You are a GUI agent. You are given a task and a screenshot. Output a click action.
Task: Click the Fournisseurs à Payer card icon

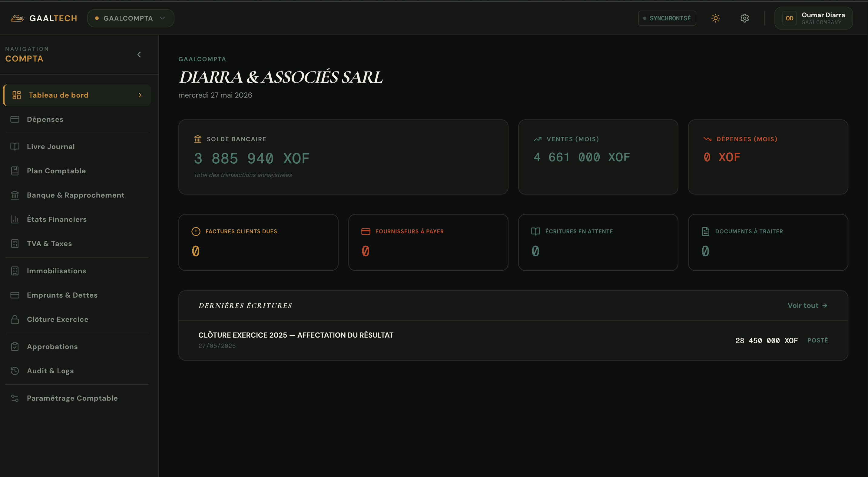[366, 232]
